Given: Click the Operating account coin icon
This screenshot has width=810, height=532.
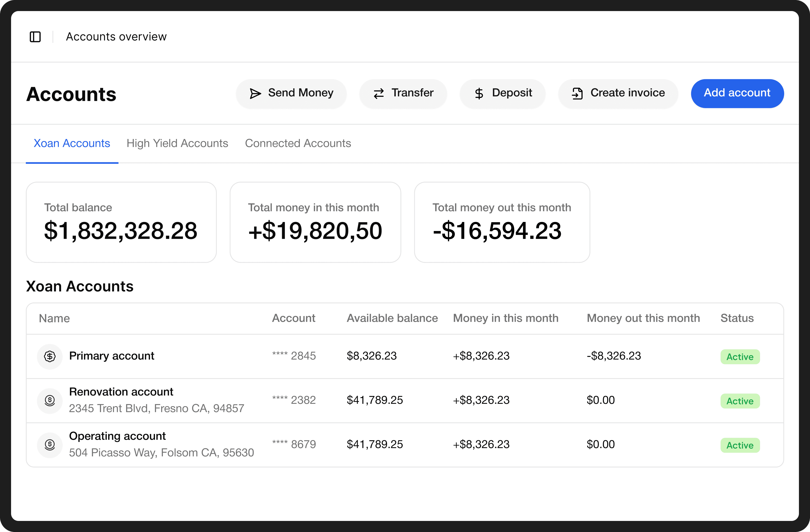Looking at the screenshot, I should pyautogui.click(x=50, y=445).
